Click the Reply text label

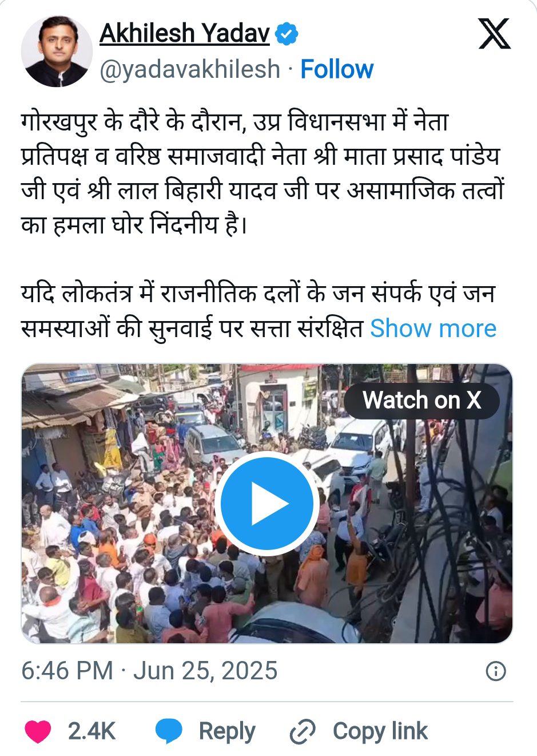click(226, 731)
